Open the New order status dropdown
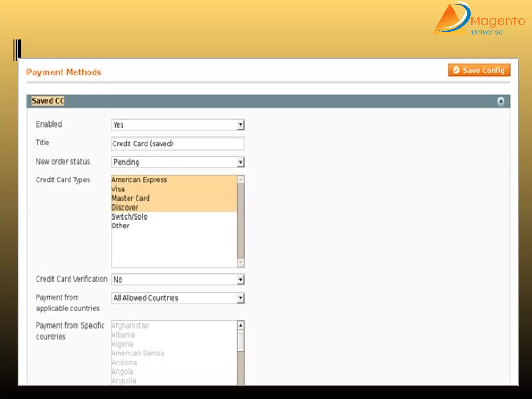This screenshot has width=532, height=399. 177,162
